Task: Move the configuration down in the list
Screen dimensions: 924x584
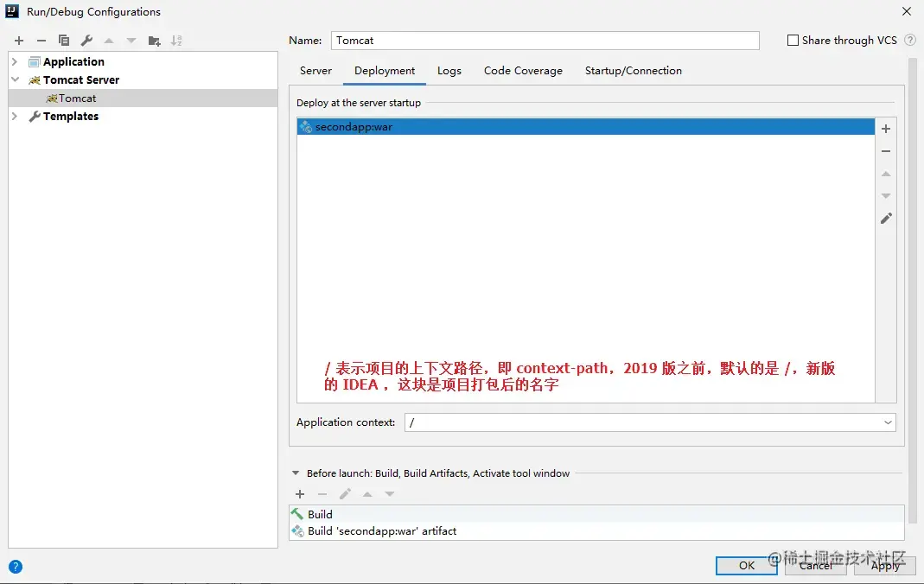Action: [x=131, y=41]
